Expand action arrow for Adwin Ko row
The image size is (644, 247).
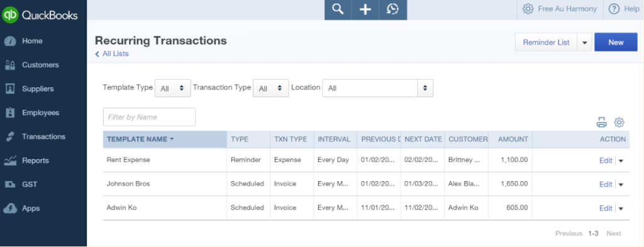(x=621, y=209)
